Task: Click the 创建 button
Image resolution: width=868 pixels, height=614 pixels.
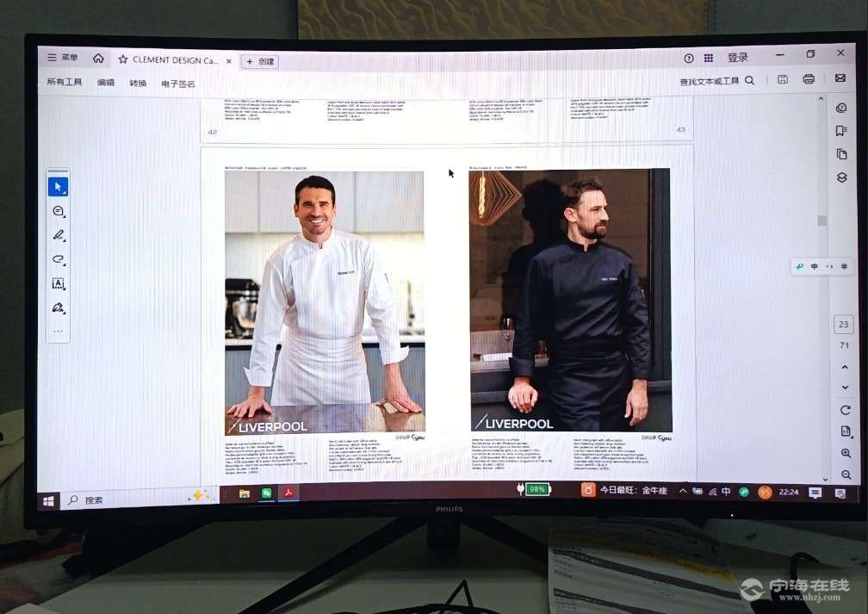Action: [260, 61]
